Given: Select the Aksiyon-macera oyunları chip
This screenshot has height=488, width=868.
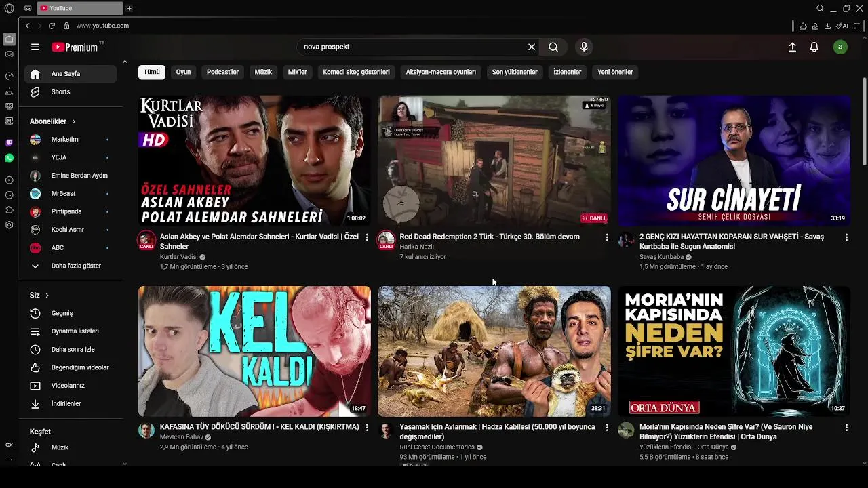Looking at the screenshot, I should [x=441, y=72].
